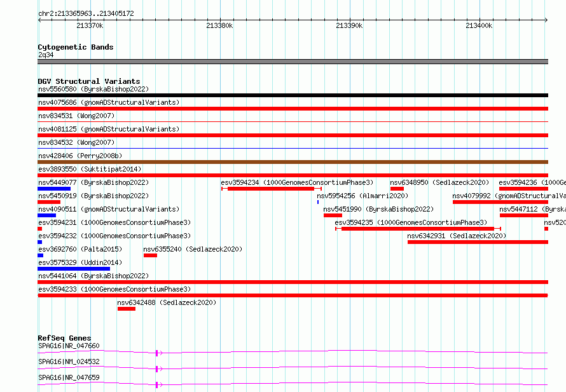Open the nsv4090511 (gnomADStructuralVariants) label
This screenshot has width=566, height=392.
tap(109, 209)
